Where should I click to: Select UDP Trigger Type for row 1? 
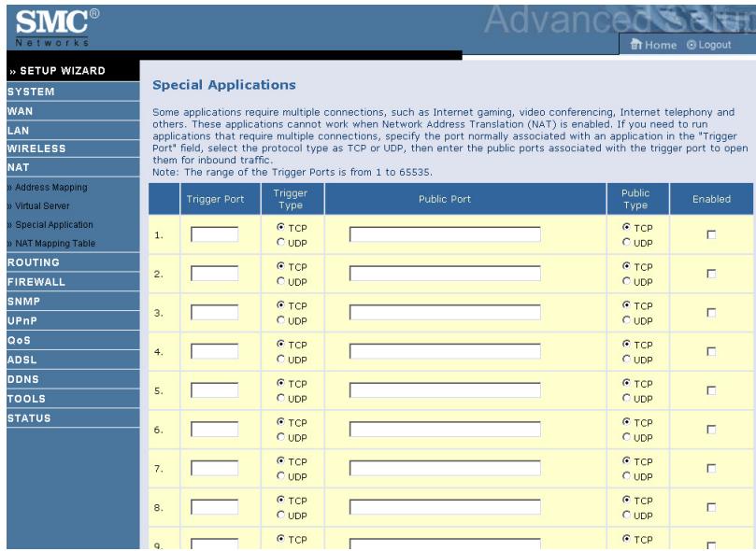click(280, 242)
